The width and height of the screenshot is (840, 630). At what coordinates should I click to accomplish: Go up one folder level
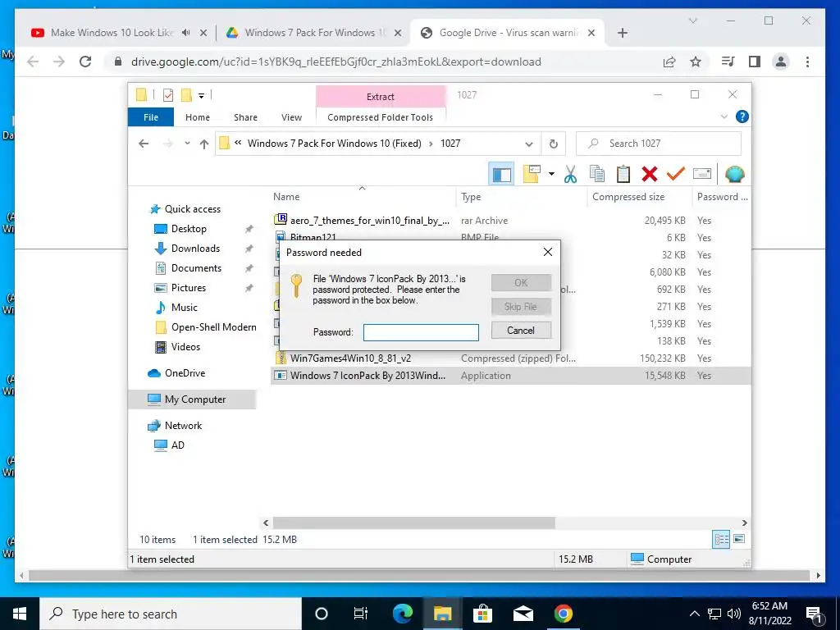point(203,144)
